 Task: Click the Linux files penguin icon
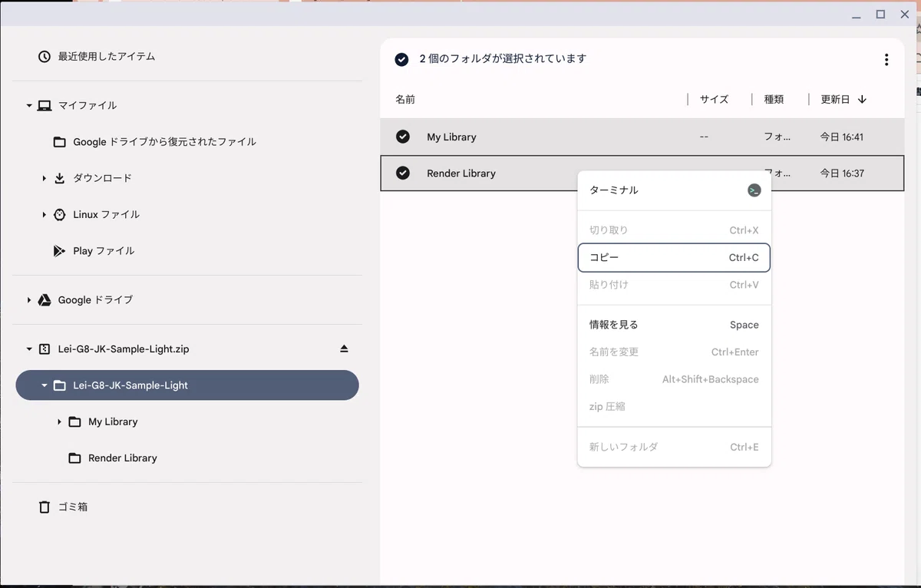click(60, 215)
